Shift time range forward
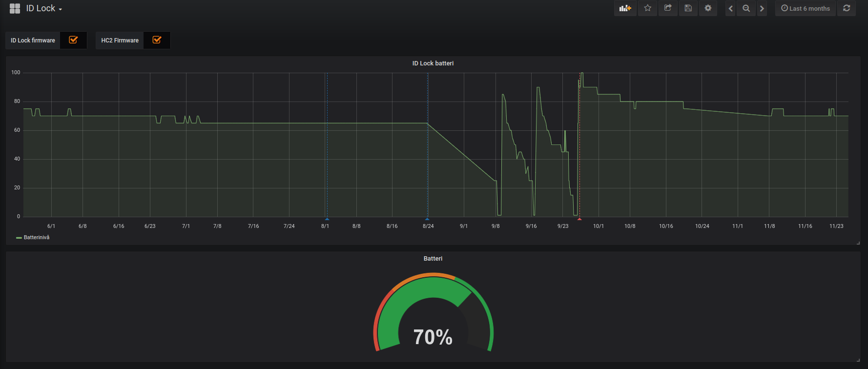 click(762, 8)
